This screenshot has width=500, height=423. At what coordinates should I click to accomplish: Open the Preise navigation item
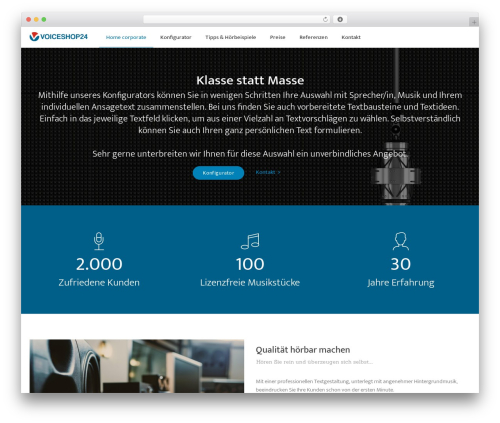coord(277,37)
